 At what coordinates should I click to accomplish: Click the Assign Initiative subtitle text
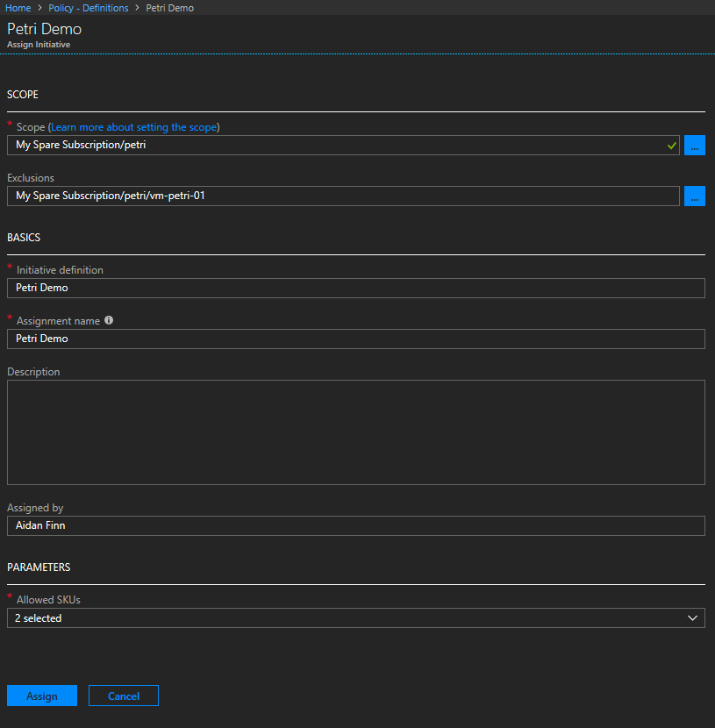pyautogui.click(x=39, y=45)
